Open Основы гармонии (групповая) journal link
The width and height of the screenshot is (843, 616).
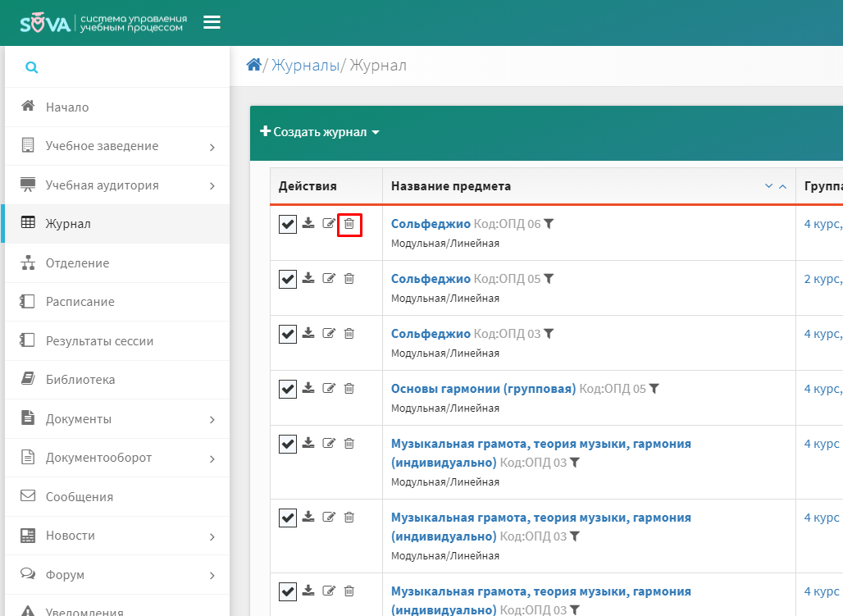(x=483, y=389)
